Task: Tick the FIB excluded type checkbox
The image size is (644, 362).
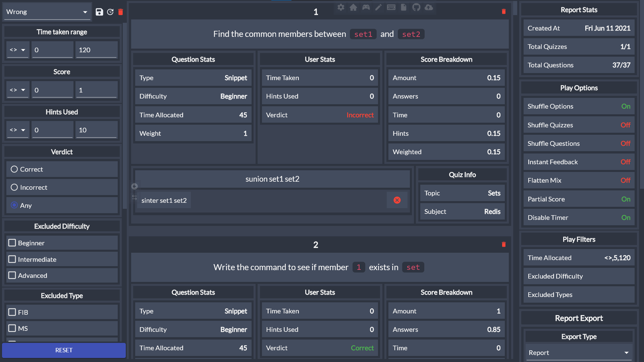Action: 12,312
